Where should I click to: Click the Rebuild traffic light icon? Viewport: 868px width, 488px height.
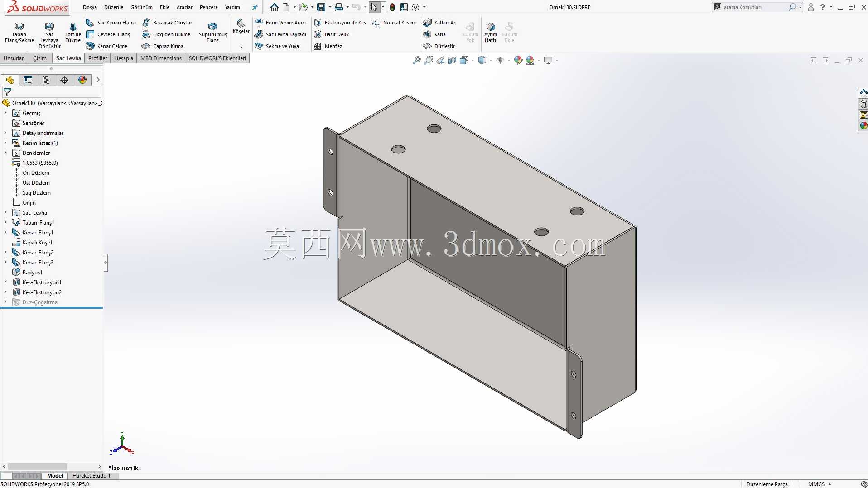(x=392, y=7)
